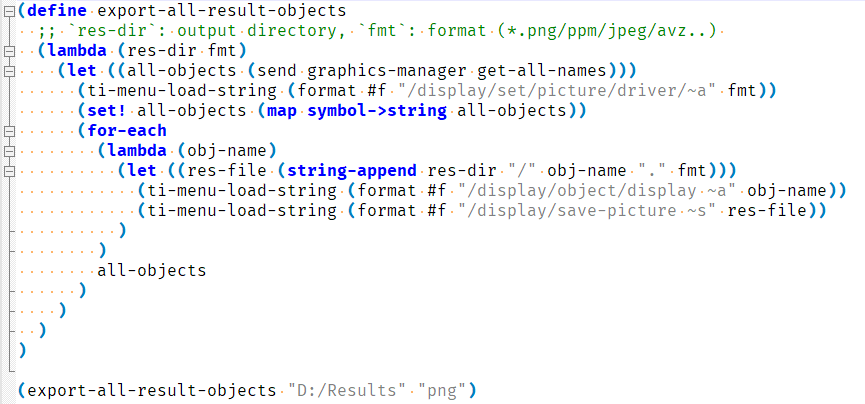
Task: Click the 'set!' keyword
Action: tap(107, 110)
